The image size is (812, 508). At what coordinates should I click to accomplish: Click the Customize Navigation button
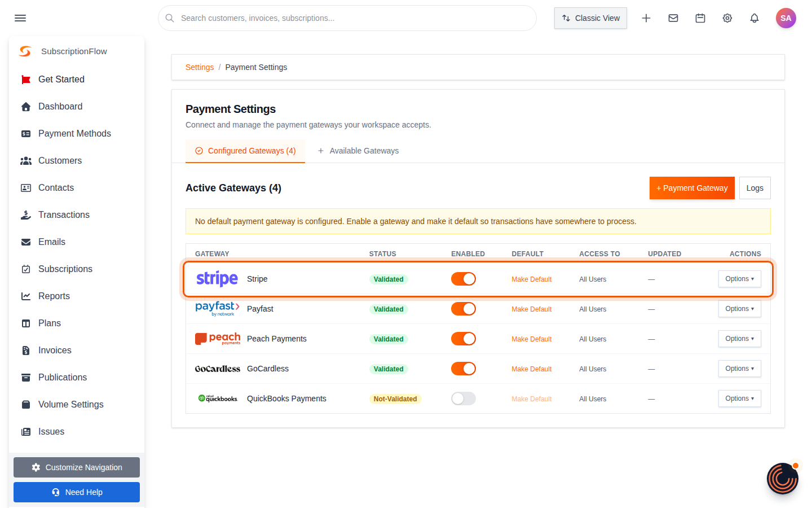pos(77,467)
